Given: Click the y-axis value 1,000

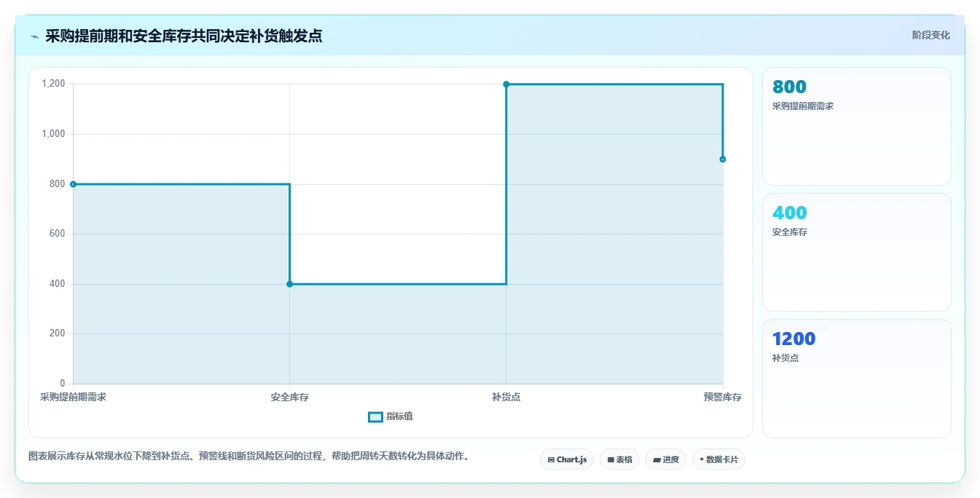Looking at the screenshot, I should [x=54, y=134].
